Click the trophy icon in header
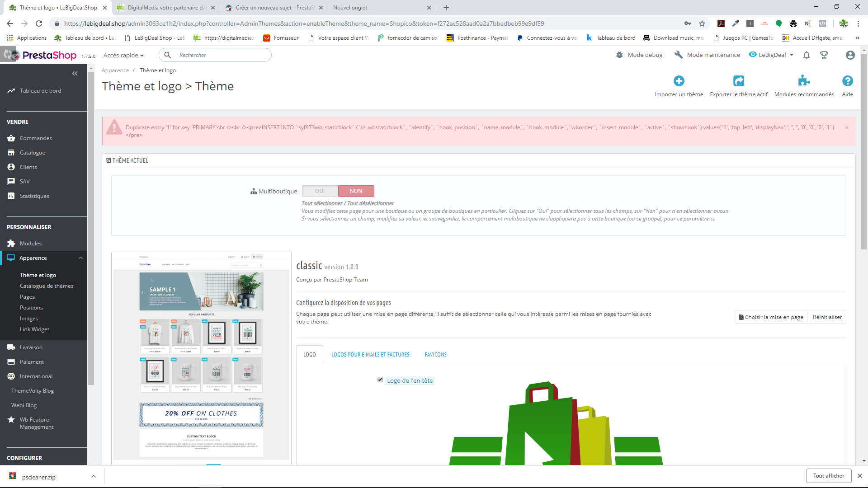The width and height of the screenshot is (868, 488). (824, 55)
